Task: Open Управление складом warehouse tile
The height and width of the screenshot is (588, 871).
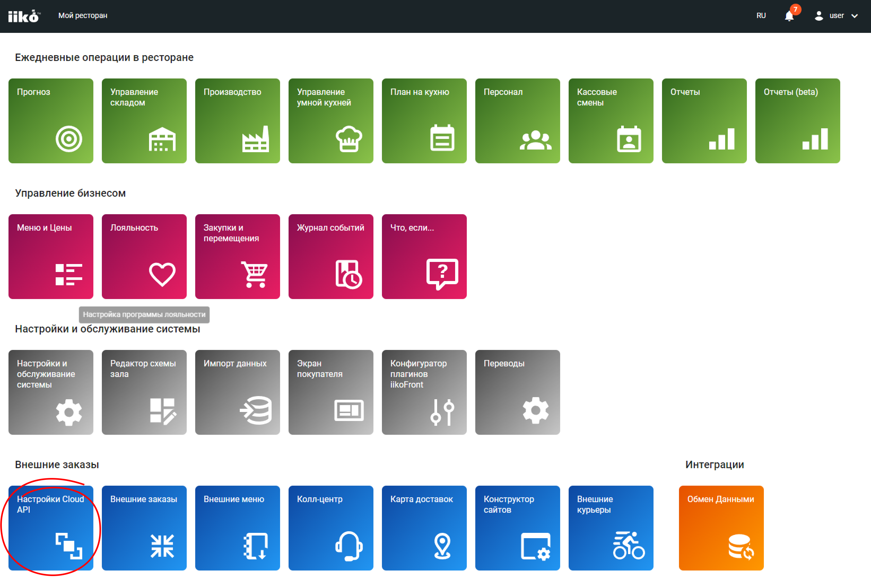Action: [x=144, y=121]
